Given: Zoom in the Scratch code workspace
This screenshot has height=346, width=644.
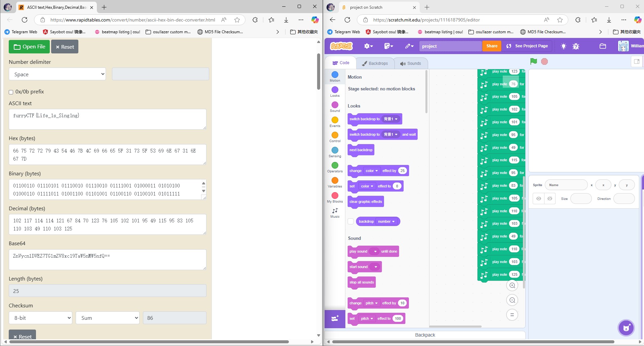Looking at the screenshot, I should point(512,286).
